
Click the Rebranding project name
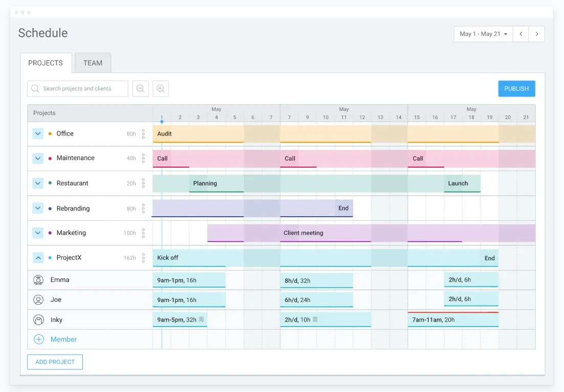pyautogui.click(x=73, y=209)
